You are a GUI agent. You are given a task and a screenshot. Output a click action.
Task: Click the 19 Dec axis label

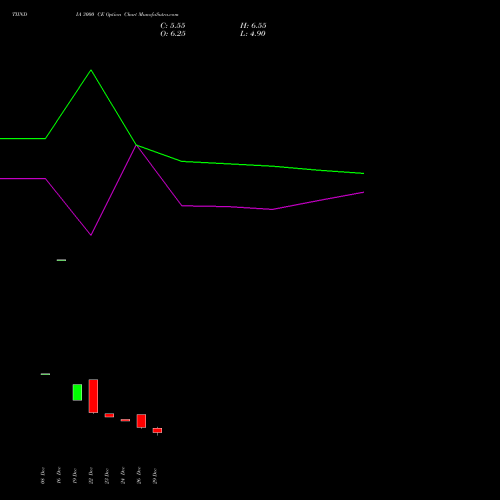pos(75,476)
